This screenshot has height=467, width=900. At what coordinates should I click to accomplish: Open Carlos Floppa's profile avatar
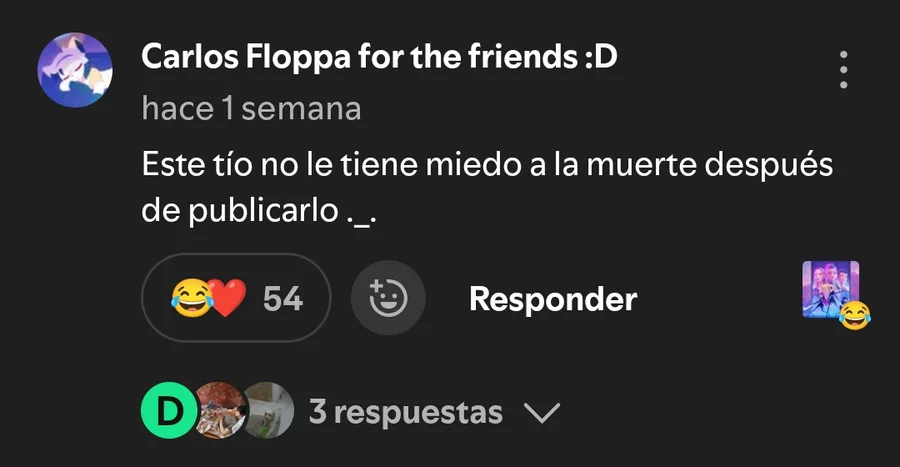click(75, 70)
